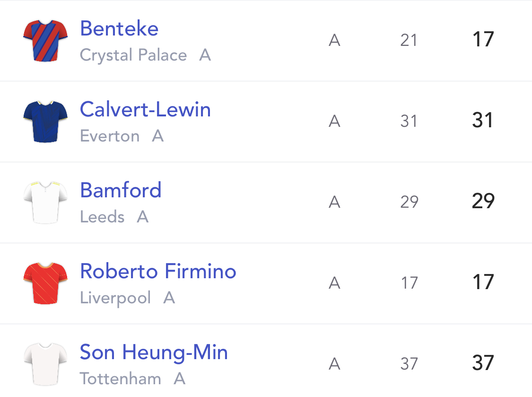Tap Bamford's grey 29 points value

tap(409, 202)
